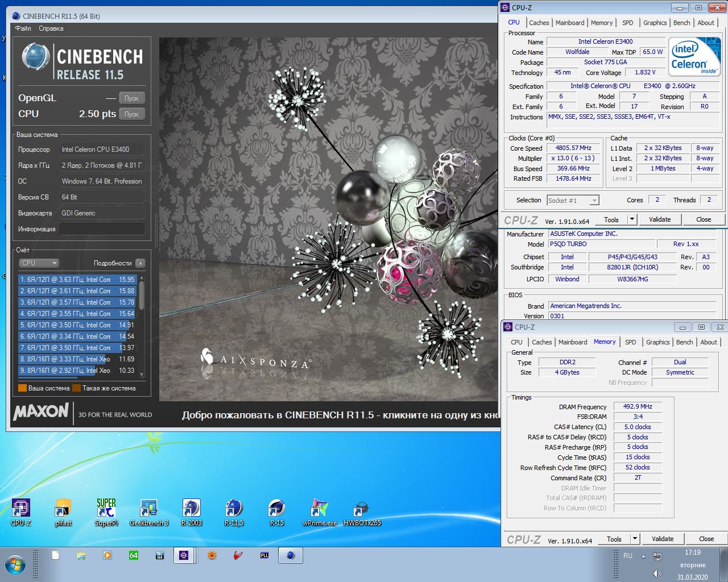Click the Bus Speed value 369.66 MHz
Image resolution: width=728 pixels, height=582 pixels.
pyautogui.click(x=573, y=168)
